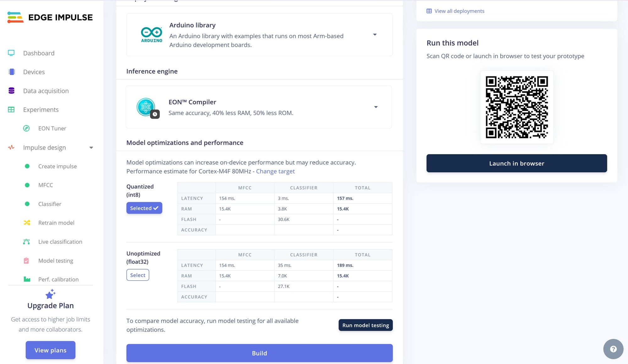Screen dimensions: 628x364
Task: Open the Data acquisition section
Action: click(x=46, y=91)
